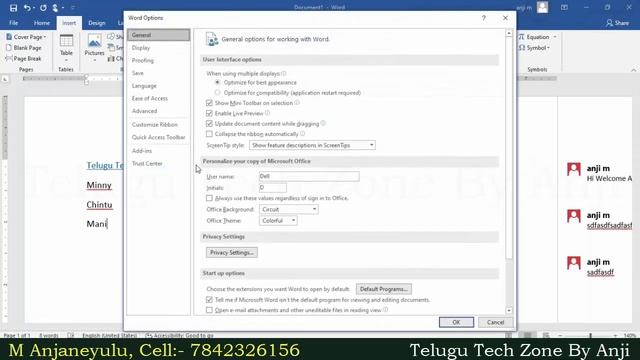
Task: Select Quick Access Toolbar options category
Action: [158, 137]
